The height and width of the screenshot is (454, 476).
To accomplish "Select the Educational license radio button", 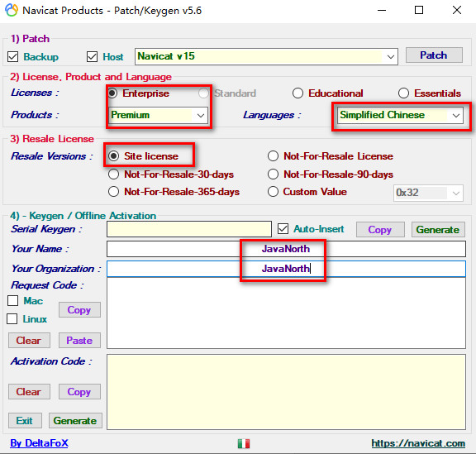I will click(x=297, y=93).
